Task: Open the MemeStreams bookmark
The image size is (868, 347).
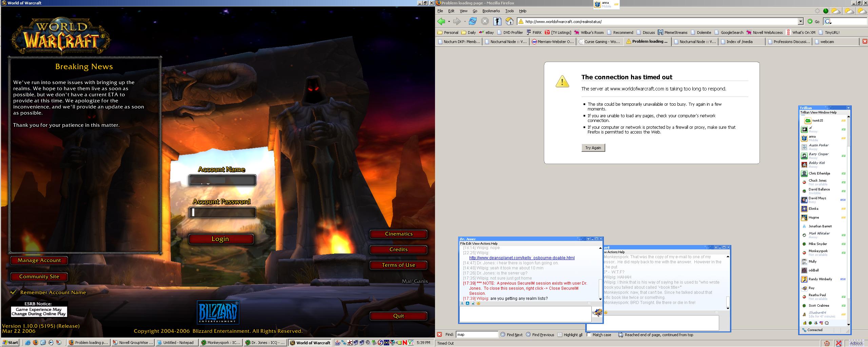Action: point(673,33)
